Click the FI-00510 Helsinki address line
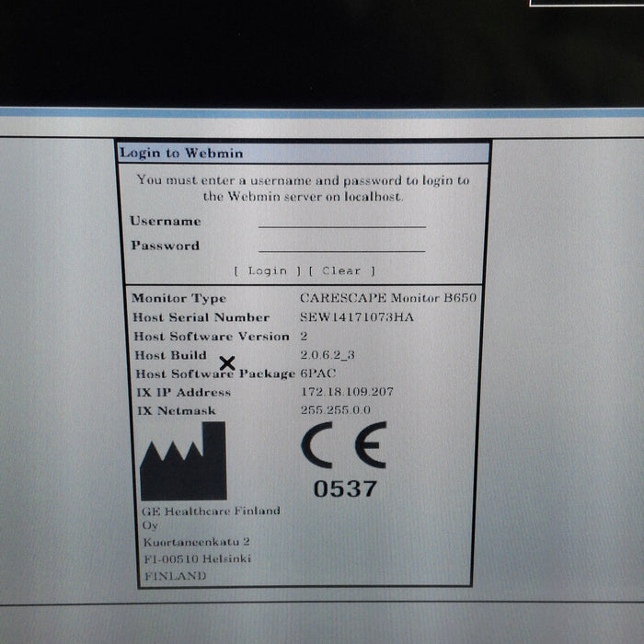The image size is (644, 644). [197, 558]
